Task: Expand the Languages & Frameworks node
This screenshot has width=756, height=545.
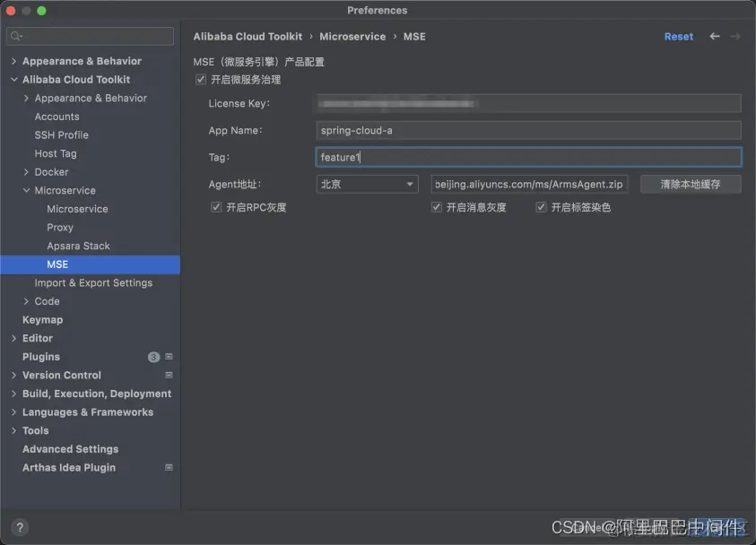Action: point(14,412)
